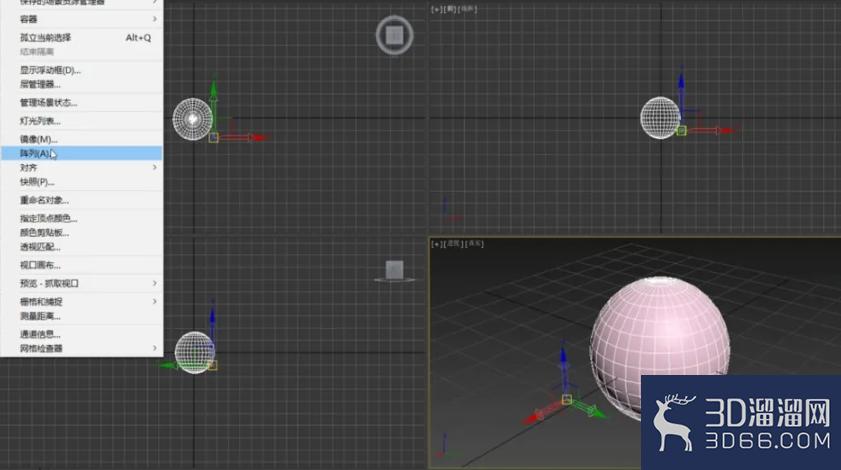Click the [+] label of front viewport

[x=437, y=9]
